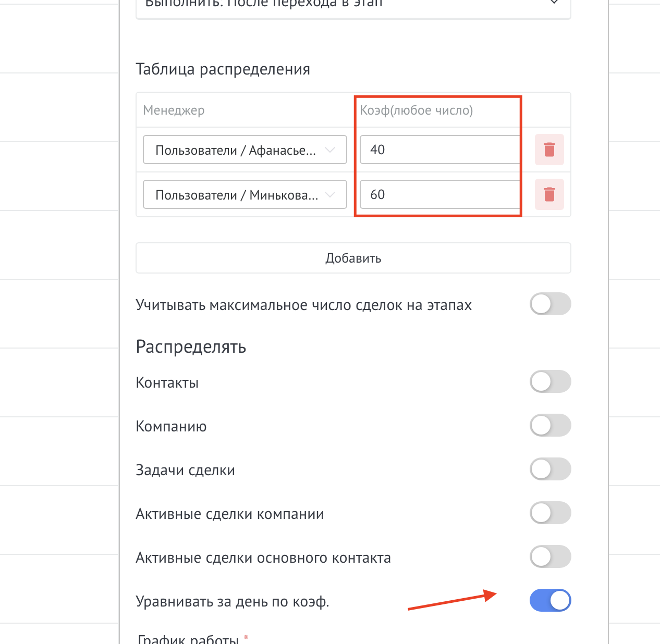Enable Активные сделки основного контакта toggle

point(550,557)
